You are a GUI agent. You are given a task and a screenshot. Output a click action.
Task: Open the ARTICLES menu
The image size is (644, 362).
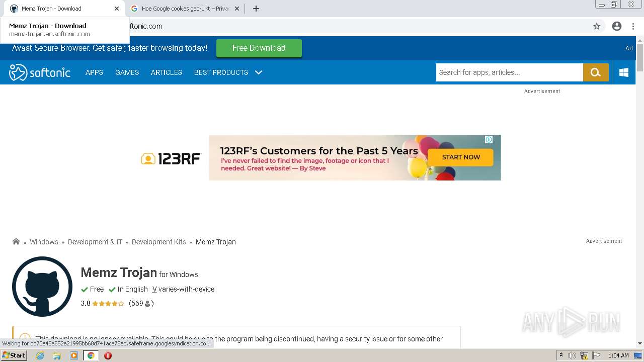(167, 72)
